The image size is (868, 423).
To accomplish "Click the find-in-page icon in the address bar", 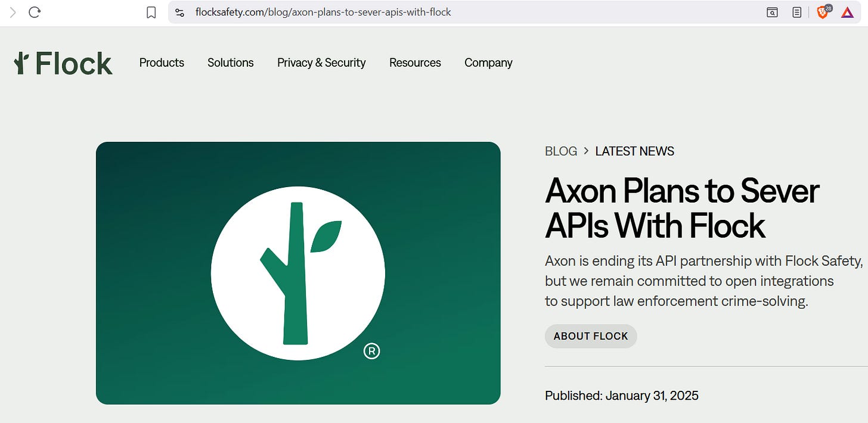I will click(x=772, y=12).
